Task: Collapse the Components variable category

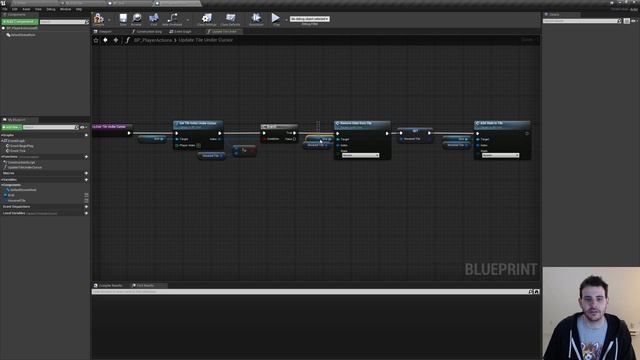Action: [2, 185]
